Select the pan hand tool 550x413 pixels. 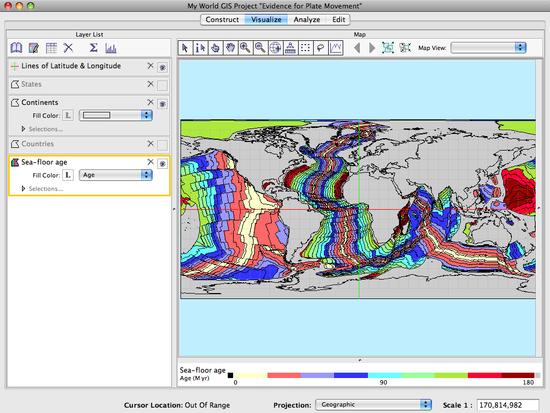(x=230, y=48)
